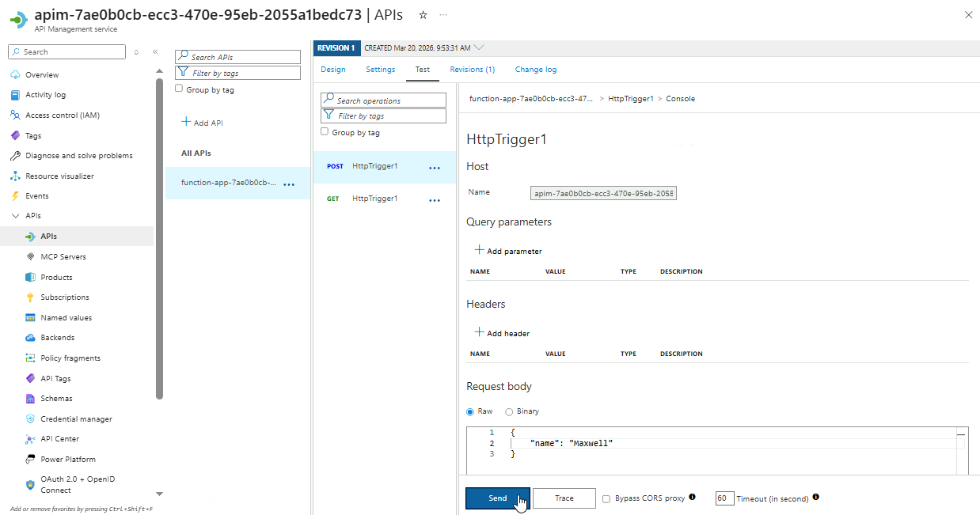Enable the Bypass CORS proxy checkbox
The image size is (980, 515).
coord(606,499)
